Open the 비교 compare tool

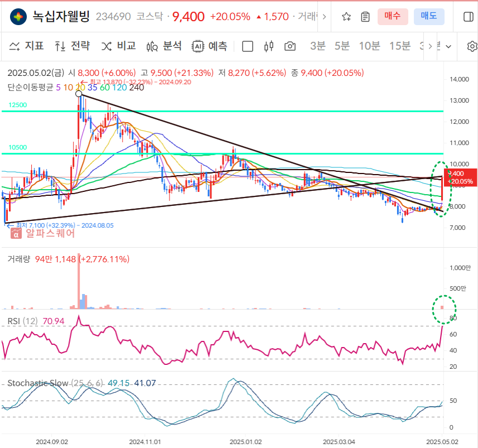119,46
